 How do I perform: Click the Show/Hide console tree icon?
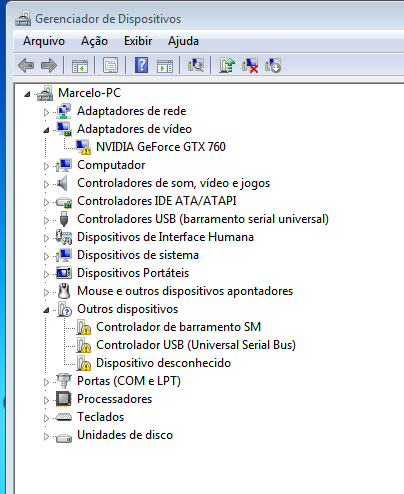(80, 66)
